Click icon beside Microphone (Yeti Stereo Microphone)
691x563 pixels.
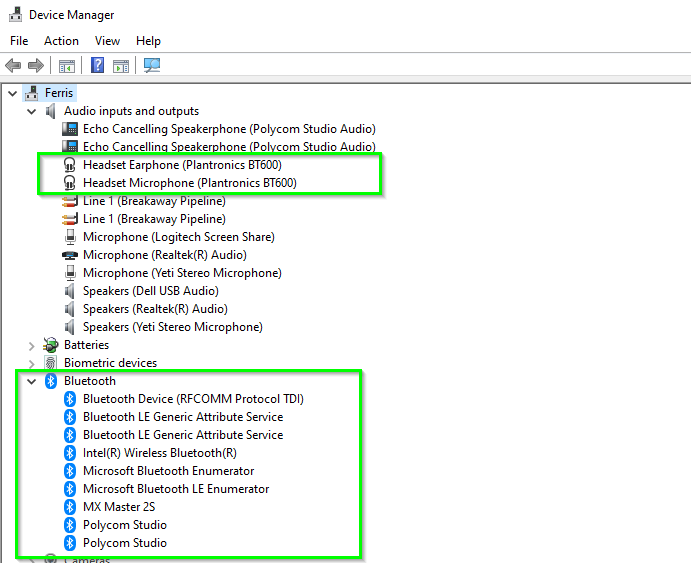[70, 273]
